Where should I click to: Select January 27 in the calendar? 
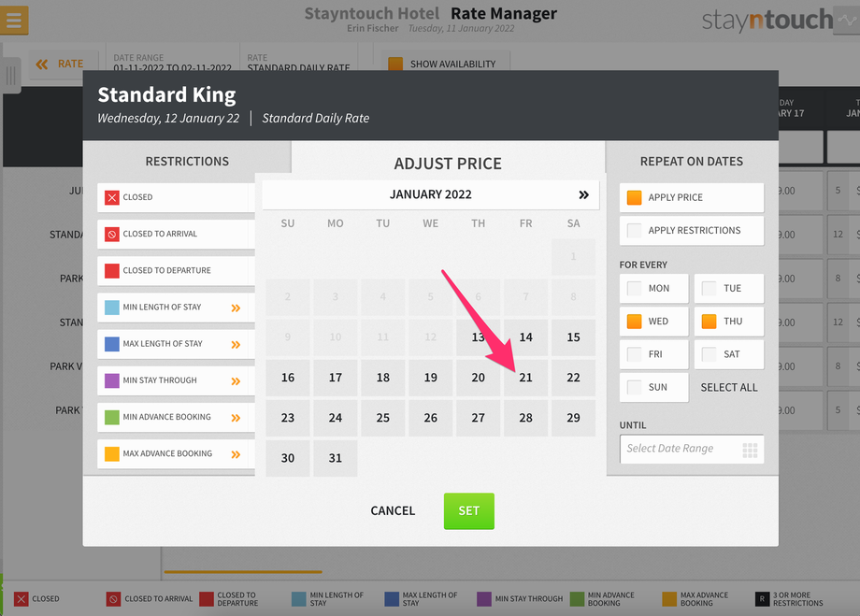click(479, 418)
